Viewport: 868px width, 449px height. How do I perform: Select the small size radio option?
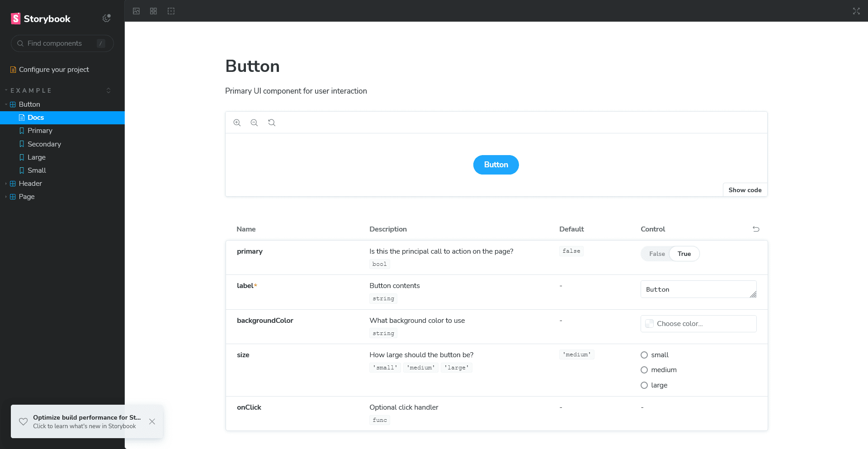click(x=644, y=355)
